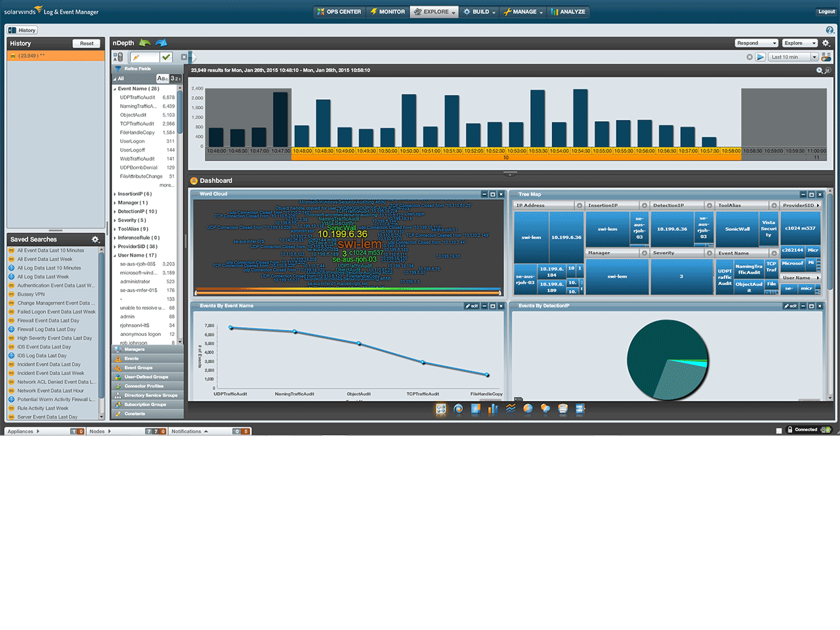Select the Abc alphabetical sort icon
The image size is (840, 630).
162,78
